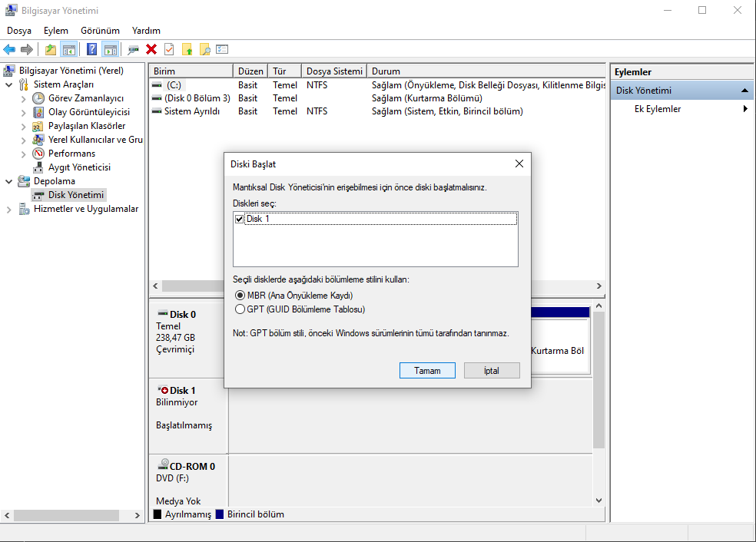Click the Disk 0 drive icon
This screenshot has height=542, width=756.
coord(163,314)
